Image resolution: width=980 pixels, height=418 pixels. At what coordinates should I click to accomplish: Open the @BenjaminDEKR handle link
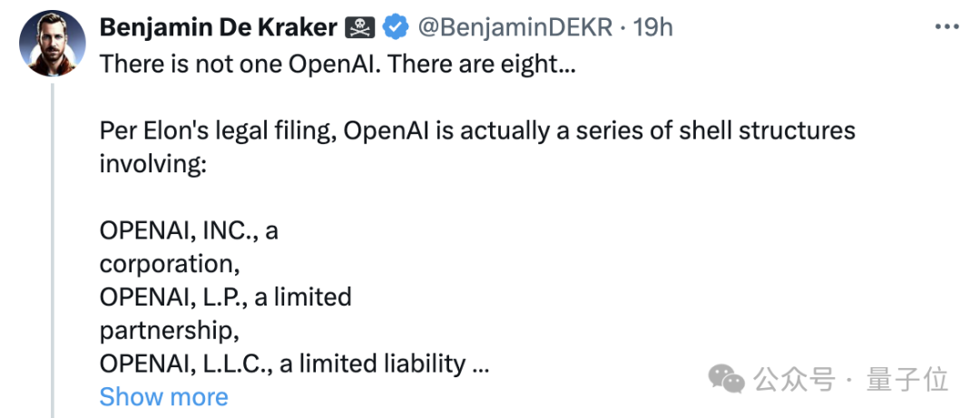click(x=514, y=27)
